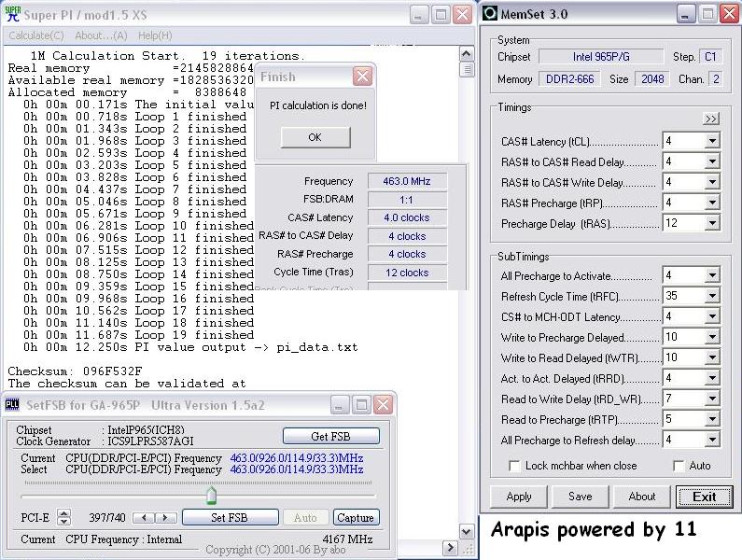Screen dimensions: 742x560
Task: Click the PCI-E stepper arrows in SetFSB
Action: pos(63,517)
